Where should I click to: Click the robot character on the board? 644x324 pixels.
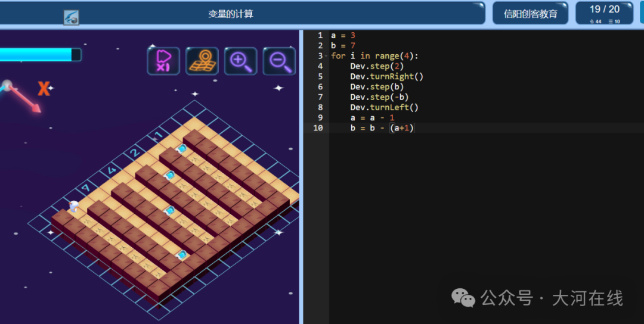(73, 206)
